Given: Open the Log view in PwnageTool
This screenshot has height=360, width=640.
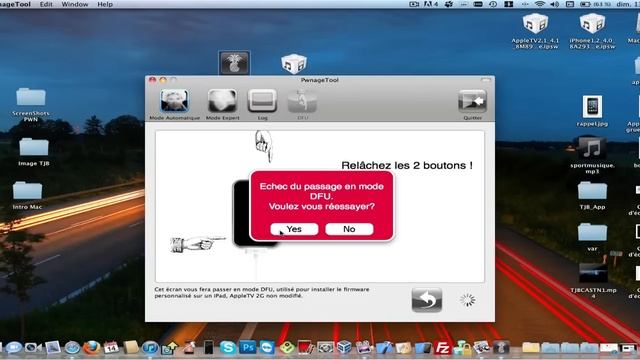Looking at the screenshot, I should (x=262, y=104).
